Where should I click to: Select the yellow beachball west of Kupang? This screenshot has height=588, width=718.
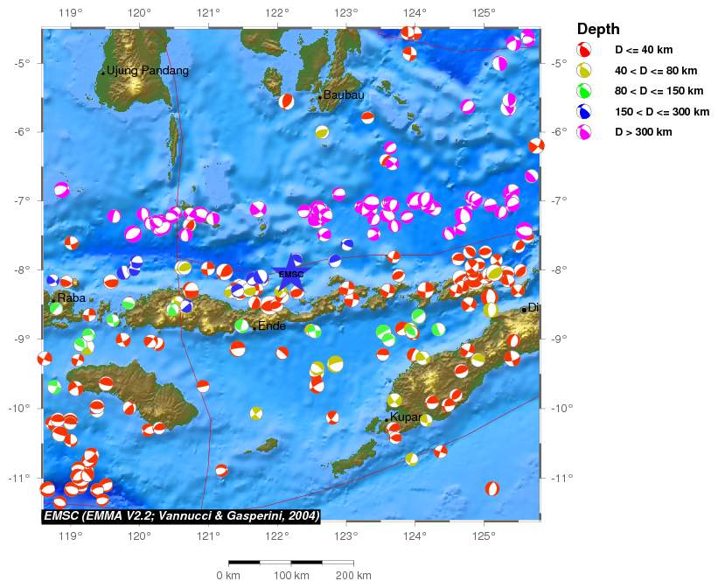(256, 413)
